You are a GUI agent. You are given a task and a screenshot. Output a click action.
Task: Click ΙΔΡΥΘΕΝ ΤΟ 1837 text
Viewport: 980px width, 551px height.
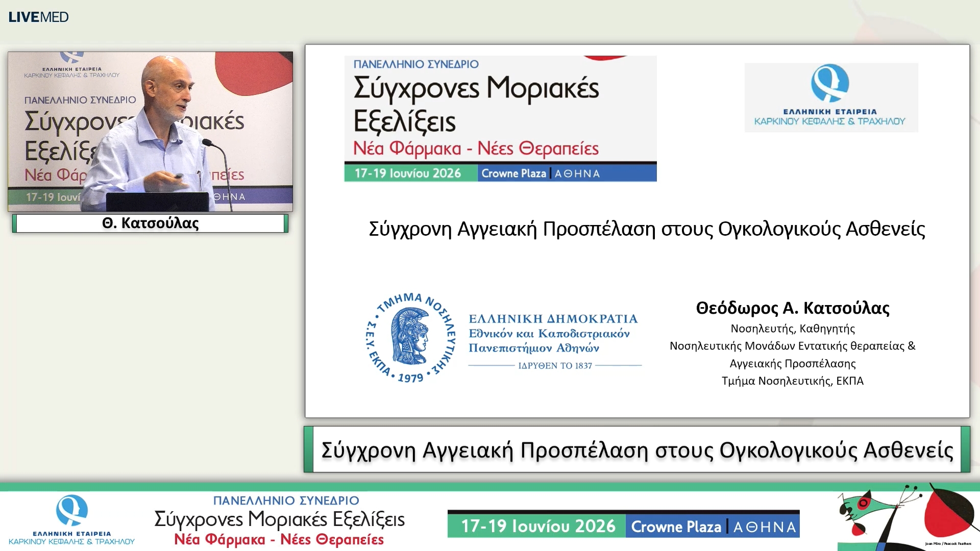click(555, 365)
